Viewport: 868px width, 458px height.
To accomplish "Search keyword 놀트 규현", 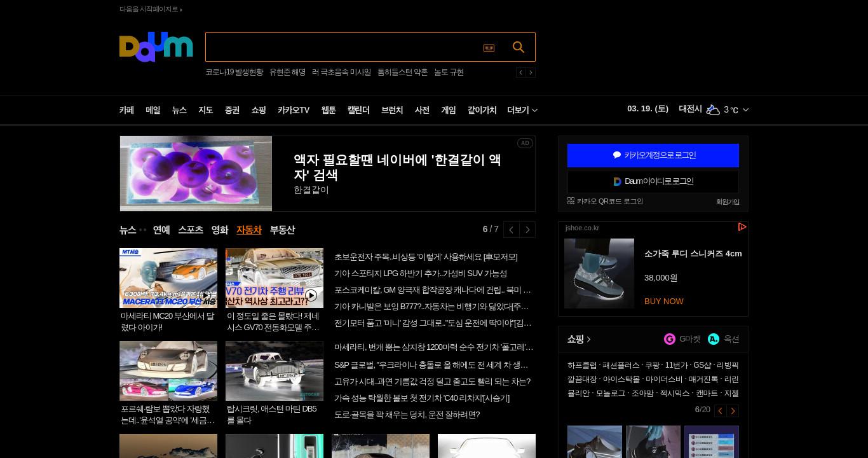I will tap(449, 73).
